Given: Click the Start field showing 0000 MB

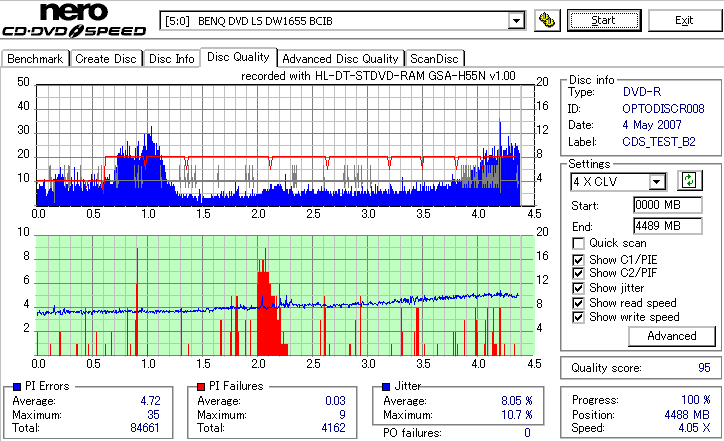Looking at the screenshot, I should pos(668,205).
